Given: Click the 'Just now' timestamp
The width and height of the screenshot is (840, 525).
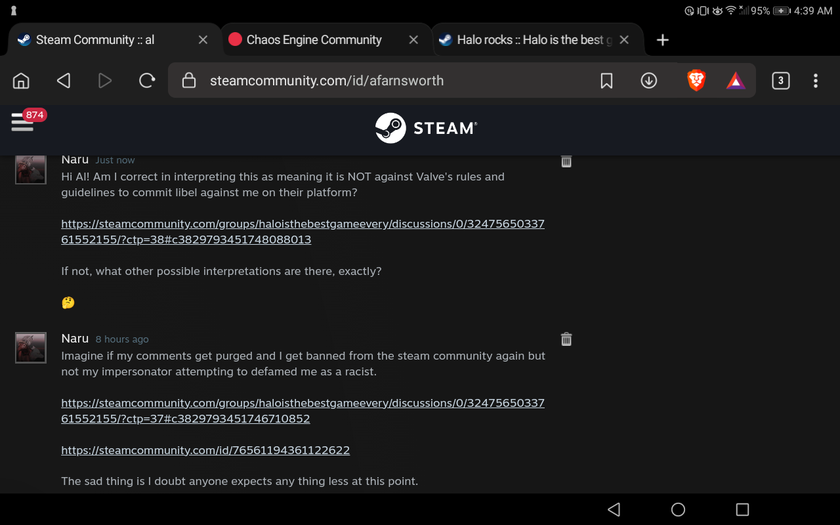Looking at the screenshot, I should (x=115, y=160).
